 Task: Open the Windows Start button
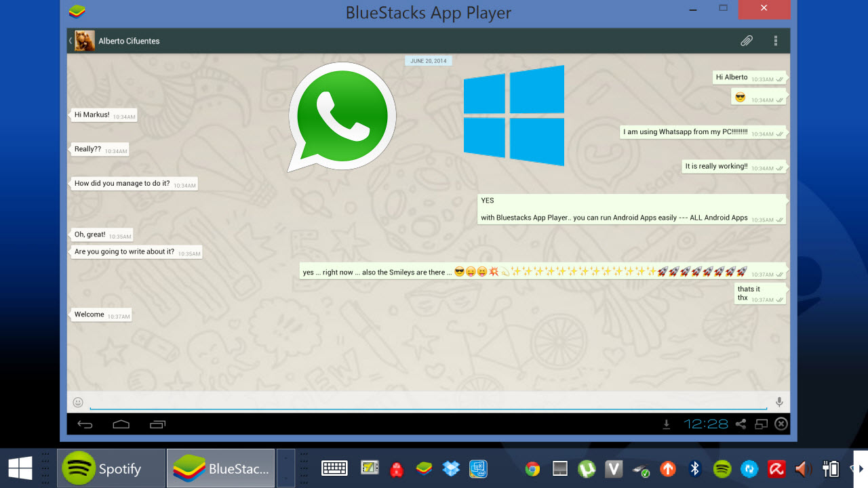[x=20, y=468]
